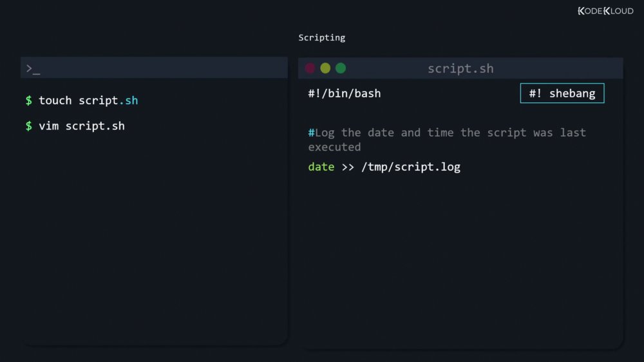
Task: Click the script.sh window title
Action: tap(460, 69)
